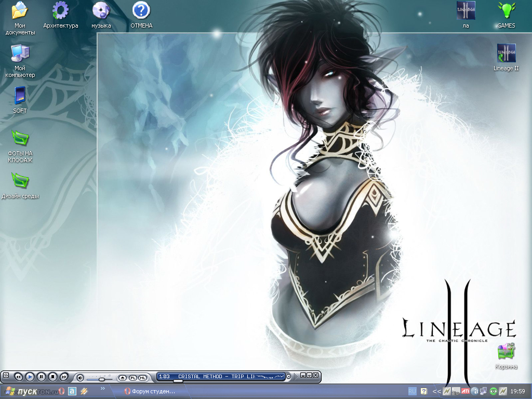Open the RU language indicator
The height and width of the screenshot is (399, 532).
[412, 391]
